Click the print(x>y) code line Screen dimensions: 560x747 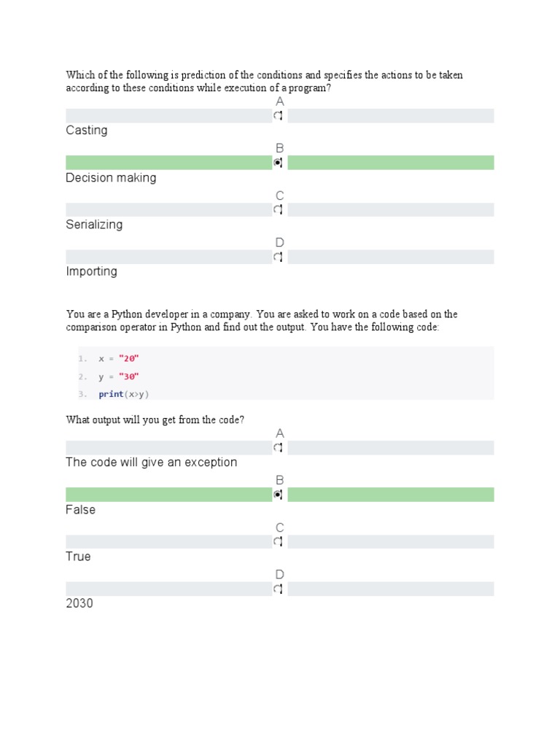[x=124, y=394]
